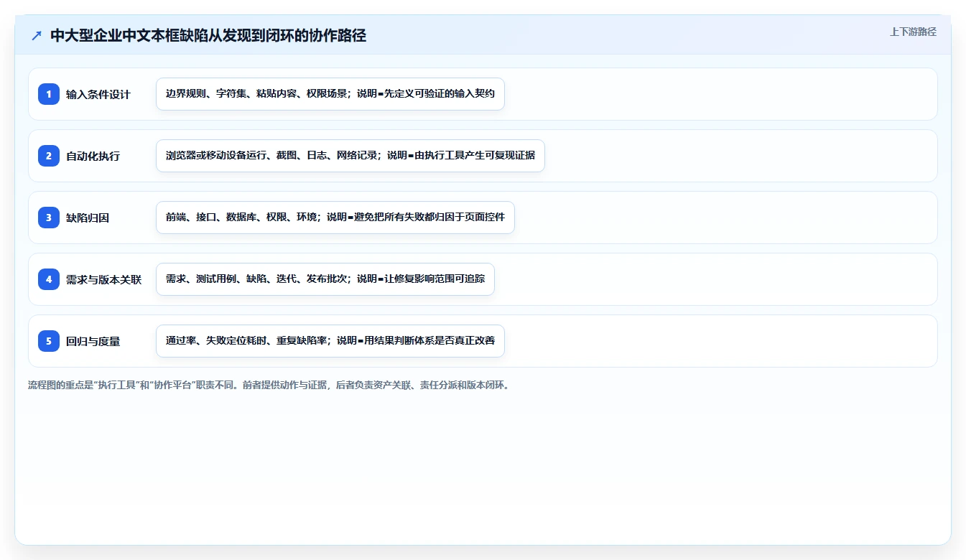Open the description box starting with 浏览器或移动设备运行
The image size is (966, 560).
point(350,156)
